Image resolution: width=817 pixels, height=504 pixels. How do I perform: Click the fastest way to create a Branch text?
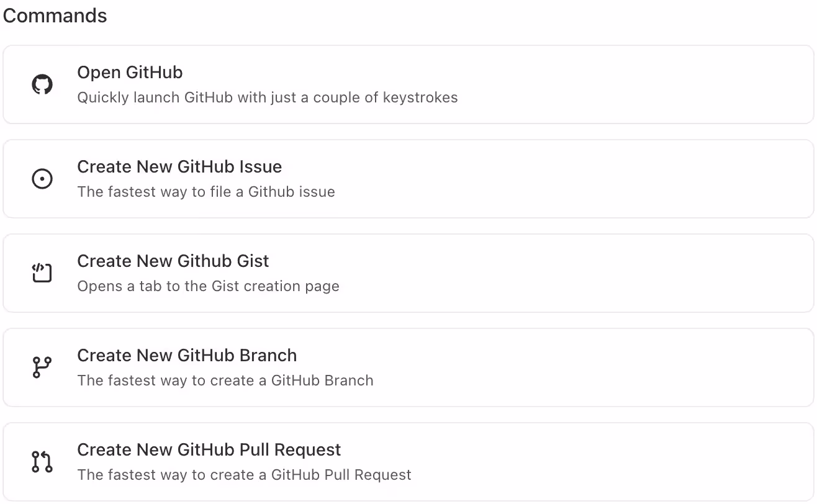tap(225, 380)
